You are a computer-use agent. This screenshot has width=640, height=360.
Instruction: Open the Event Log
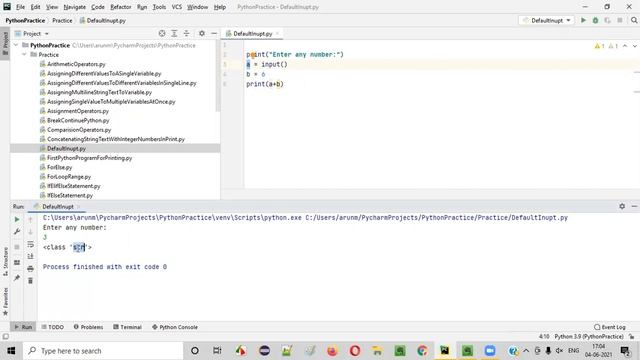(x=610, y=327)
